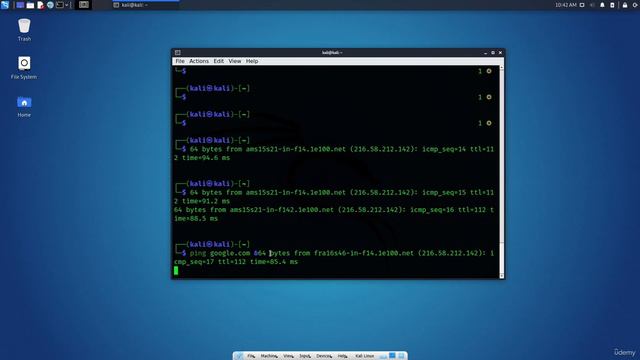Open the terminal View menu
This screenshot has width=640, height=360.
coord(235,61)
